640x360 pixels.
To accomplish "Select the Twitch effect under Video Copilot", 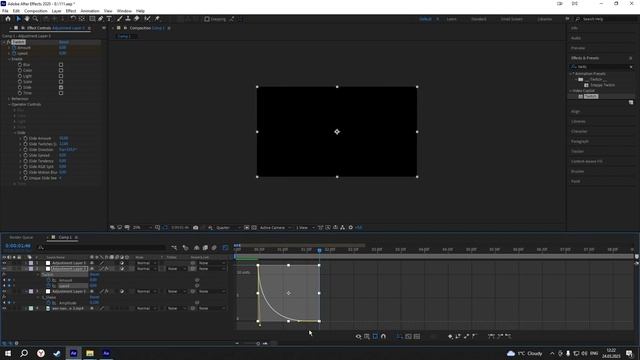I will (591, 96).
